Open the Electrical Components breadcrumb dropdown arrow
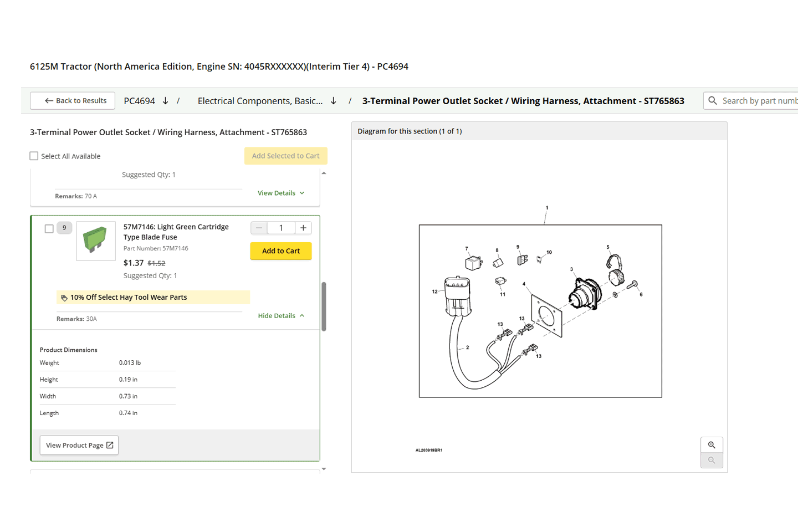Viewport: 798px width, 532px height. (334, 101)
